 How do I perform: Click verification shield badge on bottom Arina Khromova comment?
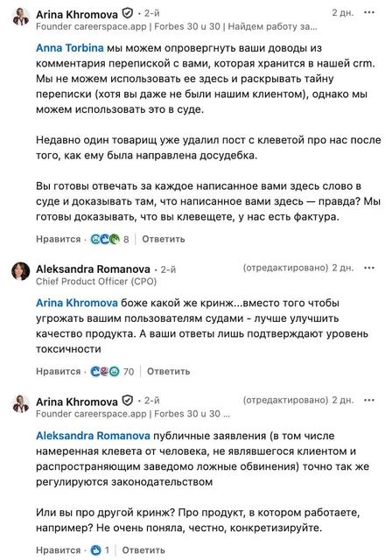(x=128, y=401)
